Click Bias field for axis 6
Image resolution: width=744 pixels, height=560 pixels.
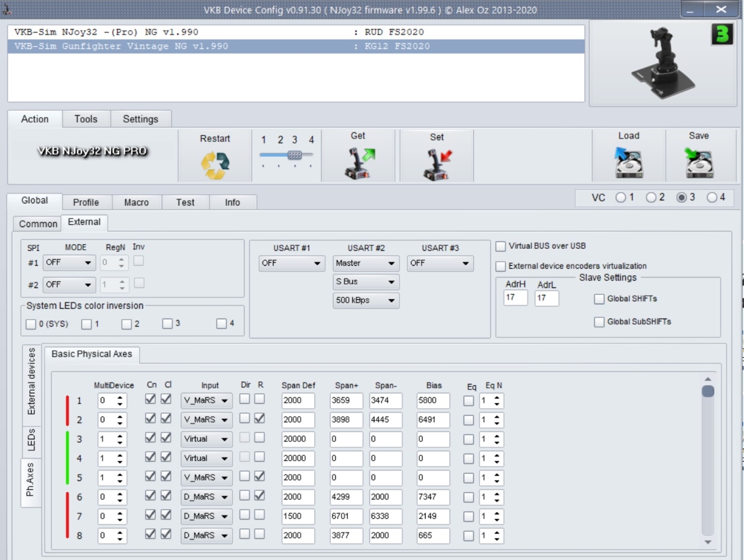[x=433, y=497]
